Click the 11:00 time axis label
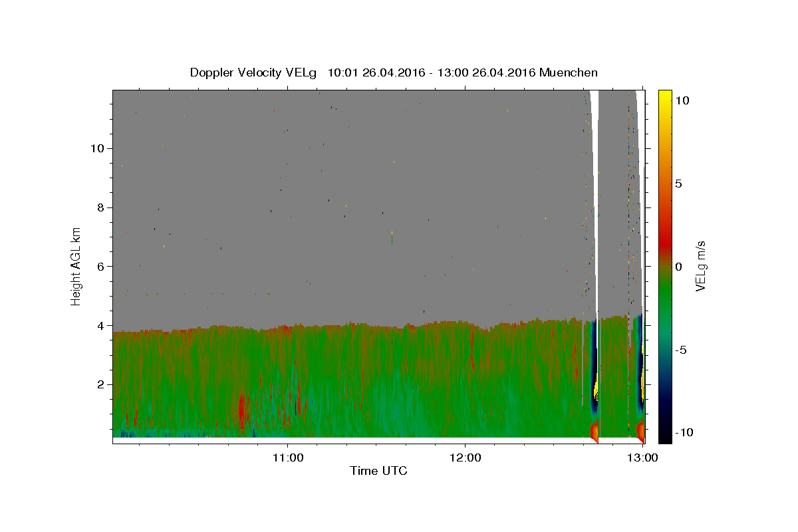The image size is (798, 532). (288, 458)
